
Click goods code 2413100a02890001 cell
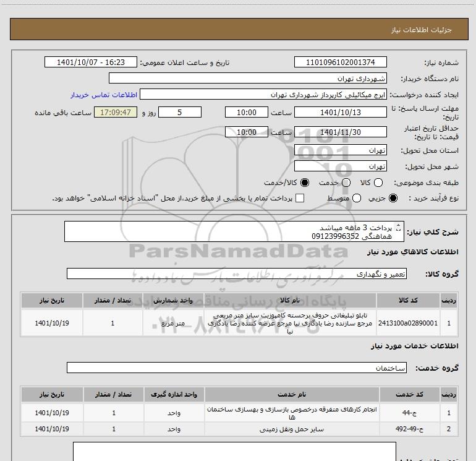pyautogui.click(x=408, y=323)
